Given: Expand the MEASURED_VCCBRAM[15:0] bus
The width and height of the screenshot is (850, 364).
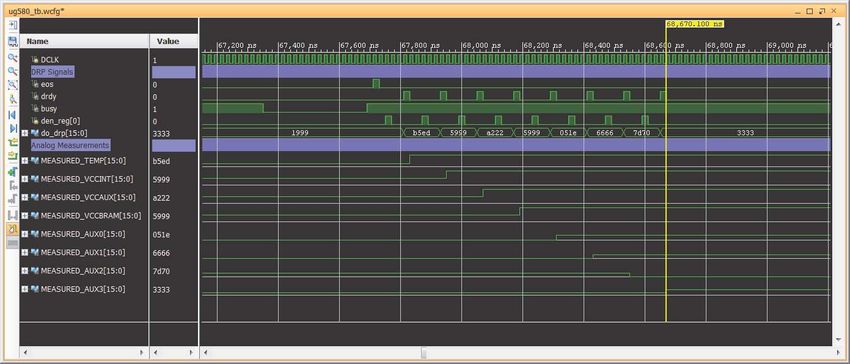Looking at the screenshot, I should [24, 216].
